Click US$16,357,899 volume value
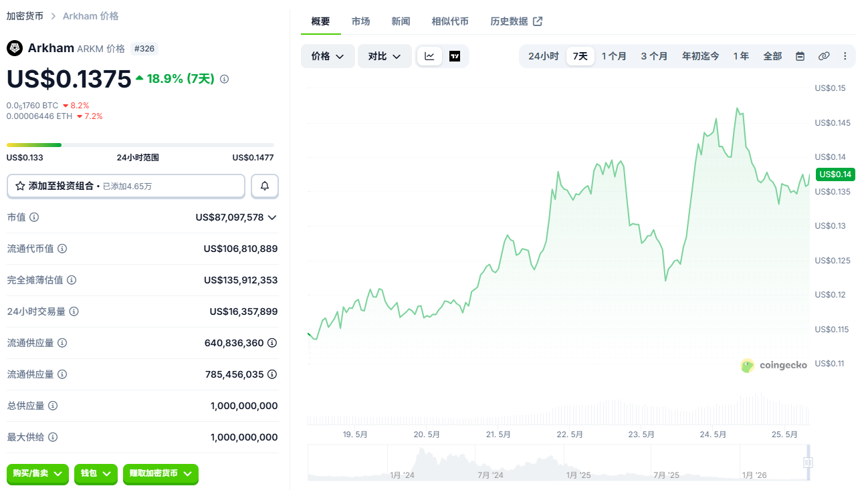Image resolution: width=868 pixels, height=490 pixels. coord(243,312)
